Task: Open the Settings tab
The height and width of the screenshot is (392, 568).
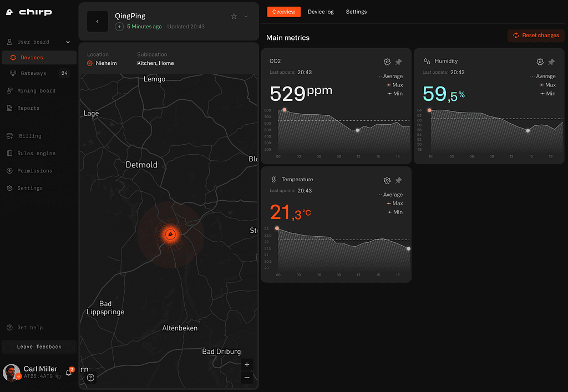Action: tap(356, 12)
